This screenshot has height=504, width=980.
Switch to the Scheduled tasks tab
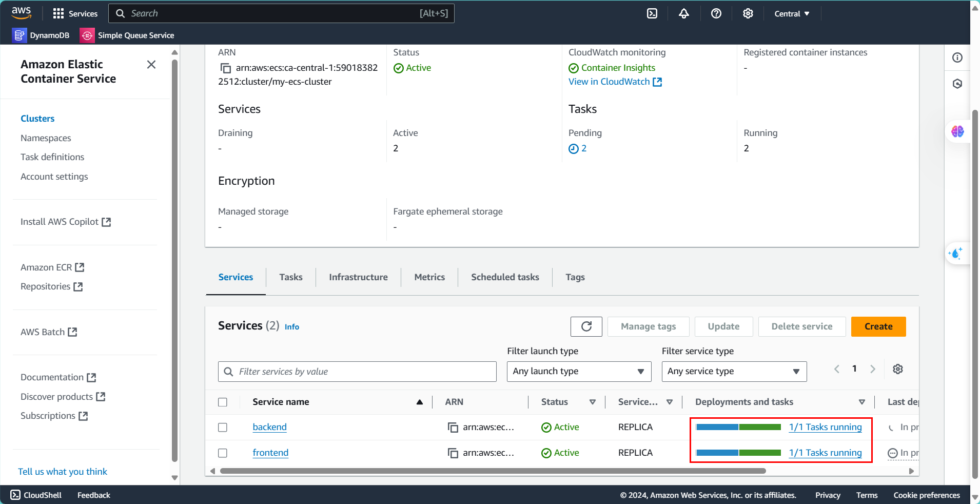(x=505, y=277)
